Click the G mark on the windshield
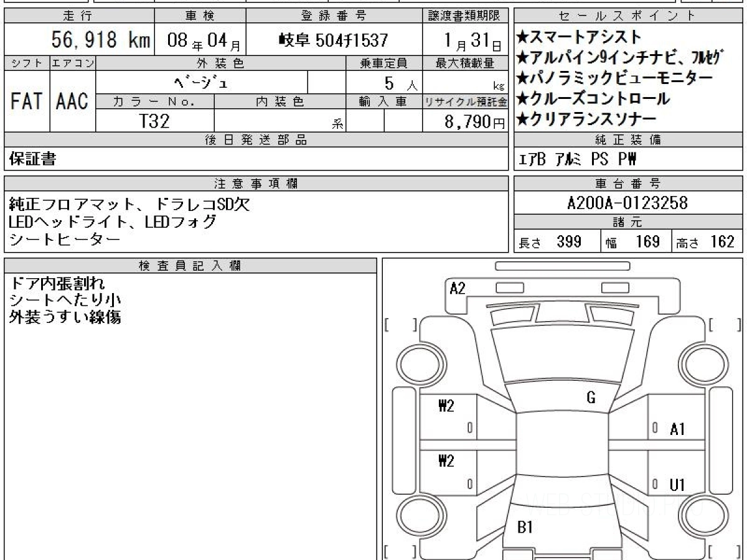This screenshot has width=747, height=560. coord(591,398)
